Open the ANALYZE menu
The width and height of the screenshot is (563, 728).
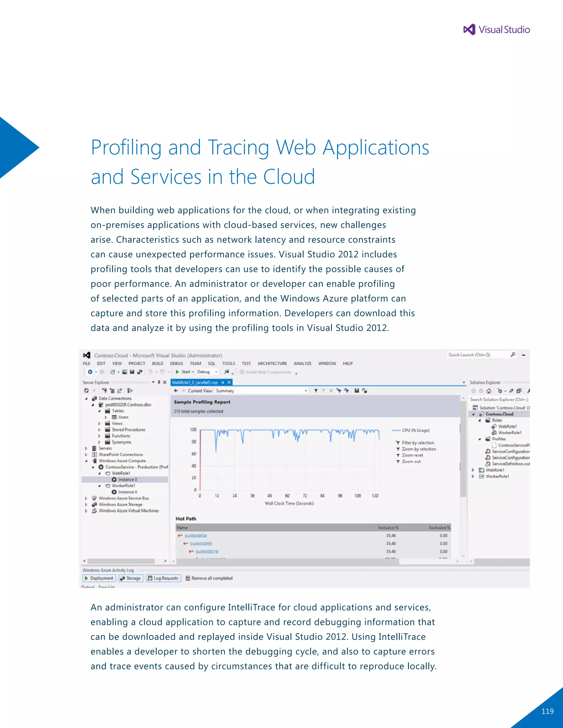302,364
